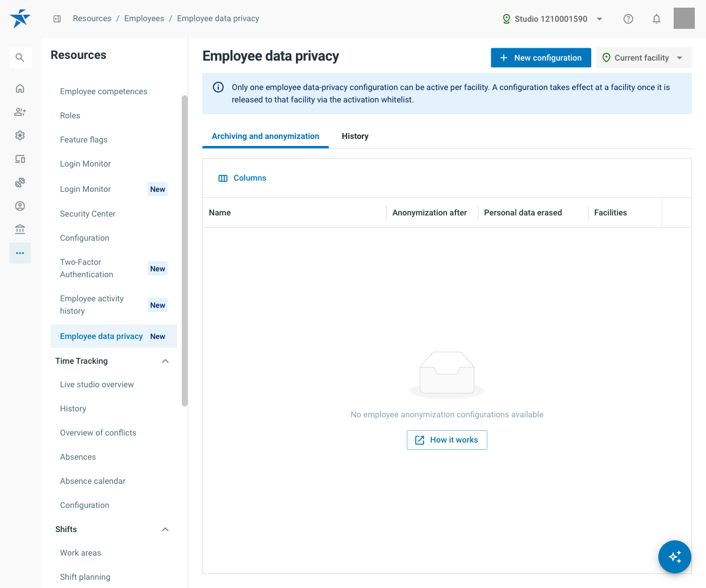Toggle the sidebar collapse icon
The image size is (706, 588).
(57, 19)
